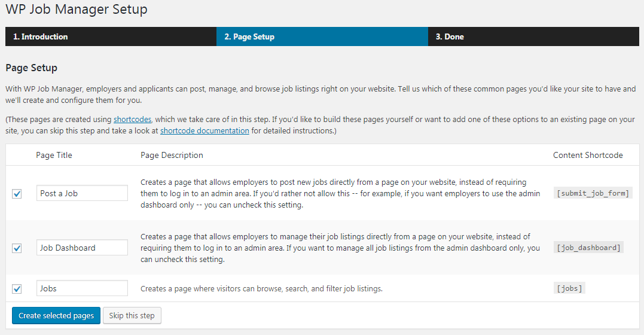Screen dimensions: 644x335
Task: Edit the Jobs page title field
Action: (x=82, y=288)
